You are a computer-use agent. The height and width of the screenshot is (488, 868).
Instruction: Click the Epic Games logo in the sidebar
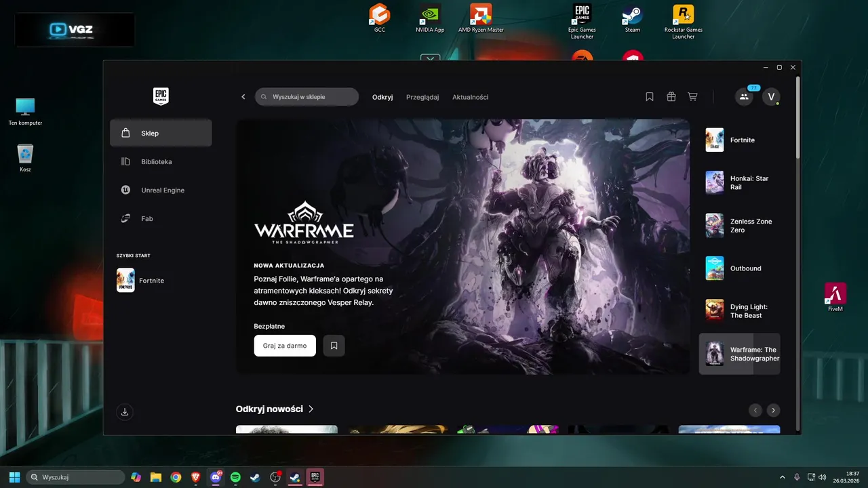(x=161, y=96)
